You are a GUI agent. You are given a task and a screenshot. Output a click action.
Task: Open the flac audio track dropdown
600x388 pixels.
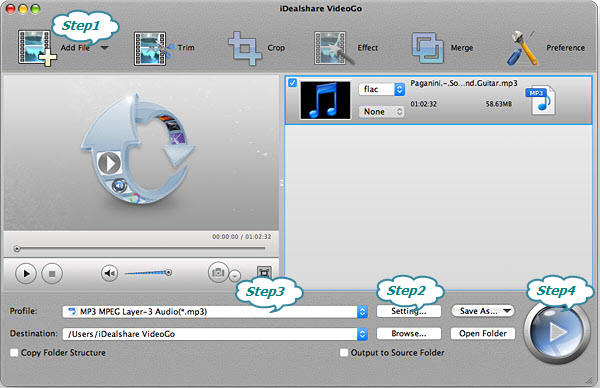pyautogui.click(x=382, y=89)
